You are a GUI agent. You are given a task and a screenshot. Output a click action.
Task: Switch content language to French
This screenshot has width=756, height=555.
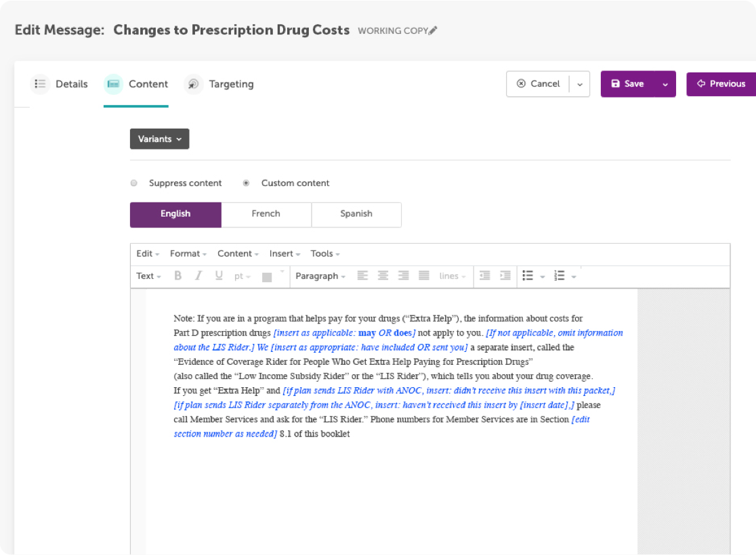point(266,214)
